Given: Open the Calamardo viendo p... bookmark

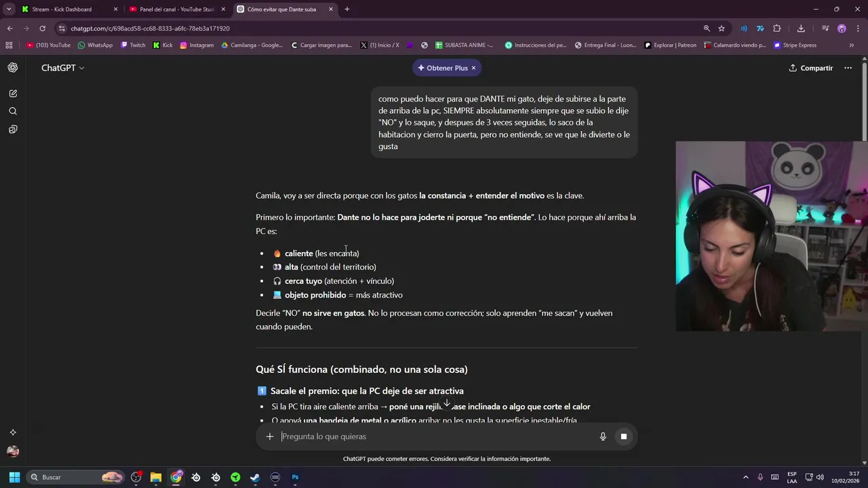Looking at the screenshot, I should coord(735,45).
